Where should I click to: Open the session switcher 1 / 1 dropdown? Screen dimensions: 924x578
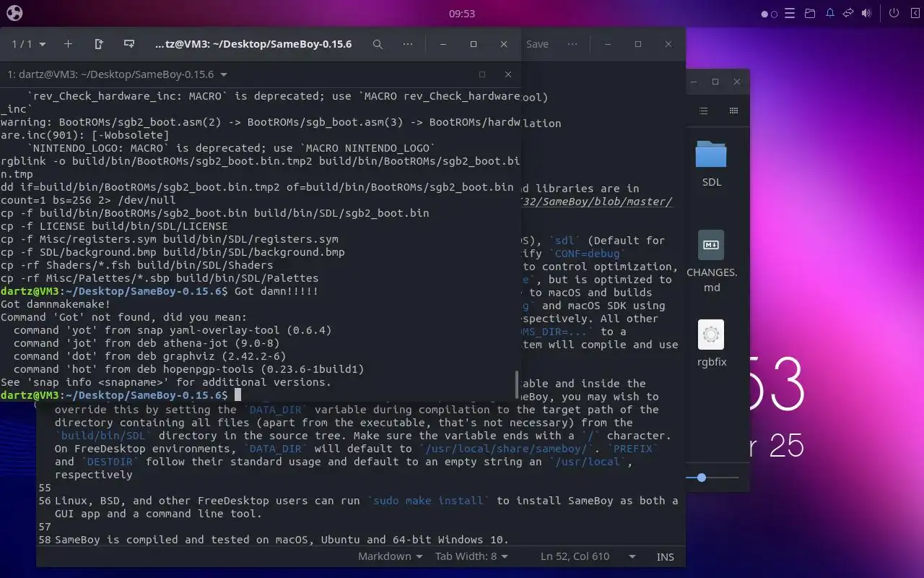[x=29, y=44]
